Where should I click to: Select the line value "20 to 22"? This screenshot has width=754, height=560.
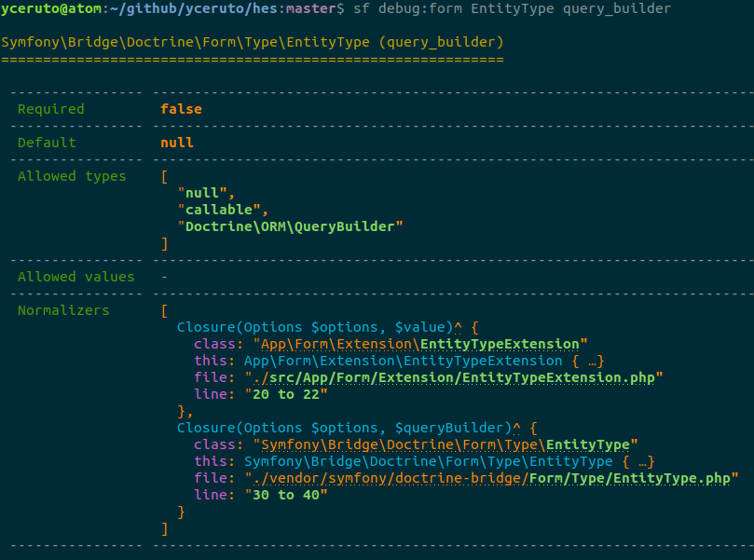286,395
